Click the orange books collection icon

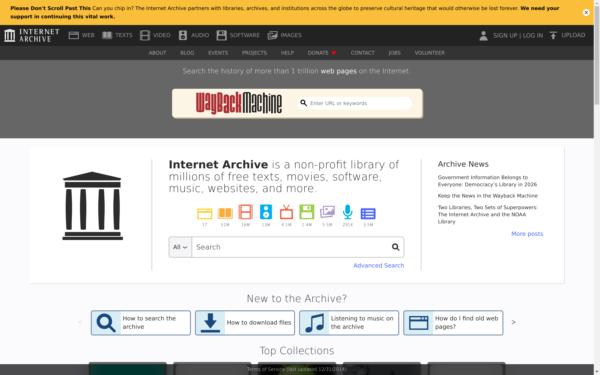225,213
